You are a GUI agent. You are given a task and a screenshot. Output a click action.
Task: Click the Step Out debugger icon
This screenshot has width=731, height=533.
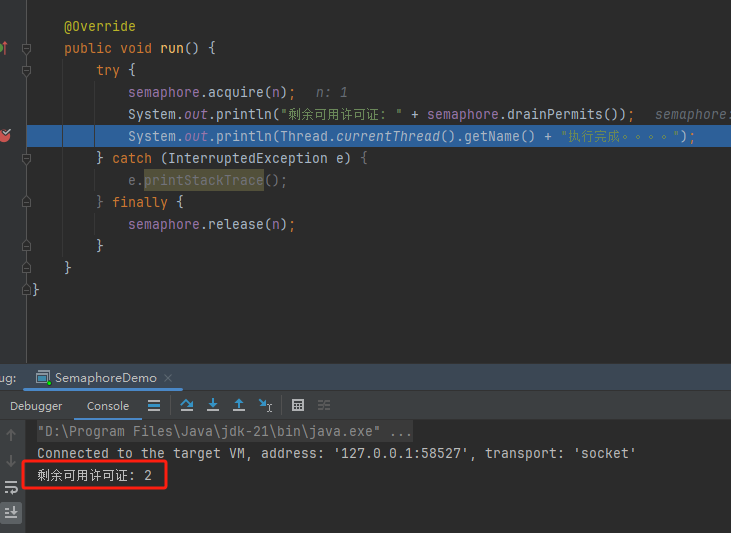pos(239,405)
